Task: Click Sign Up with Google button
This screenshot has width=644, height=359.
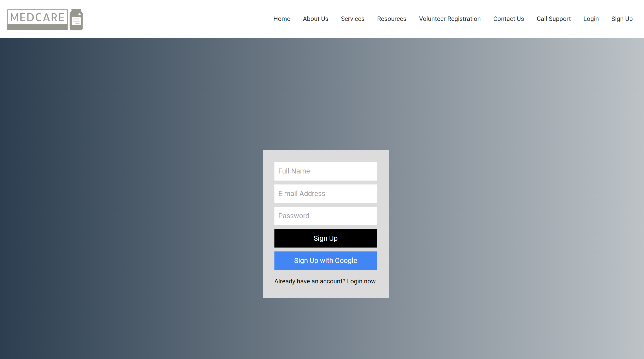Action: click(325, 261)
